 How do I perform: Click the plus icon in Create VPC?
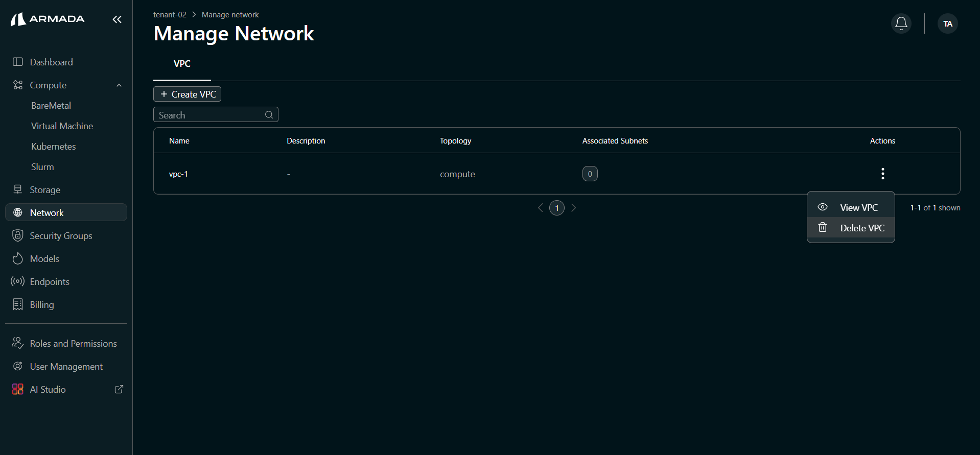tap(164, 94)
